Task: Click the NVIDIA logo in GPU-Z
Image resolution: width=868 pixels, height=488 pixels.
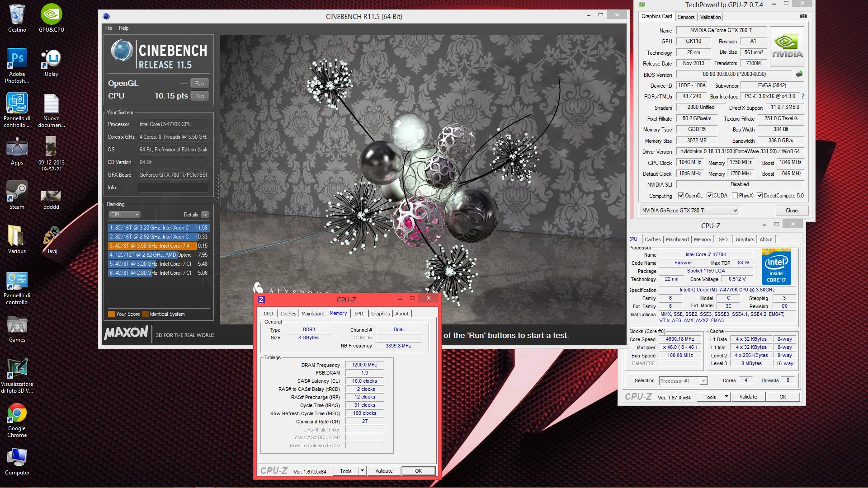Action: point(787,46)
